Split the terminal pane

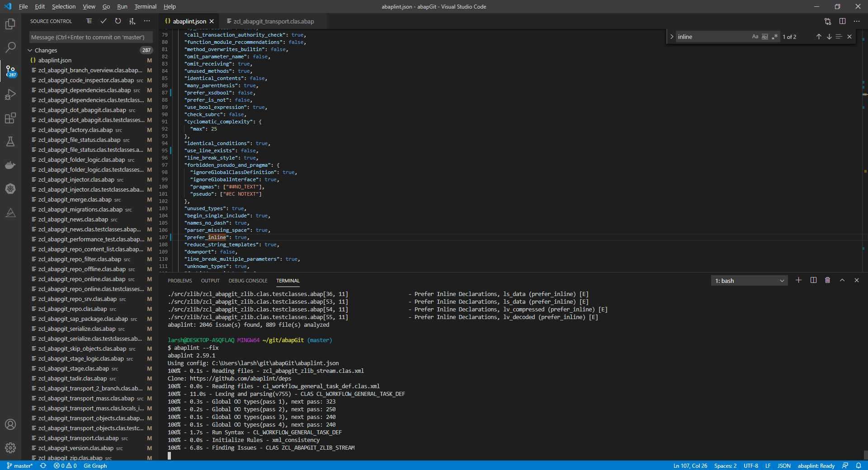coord(813,280)
